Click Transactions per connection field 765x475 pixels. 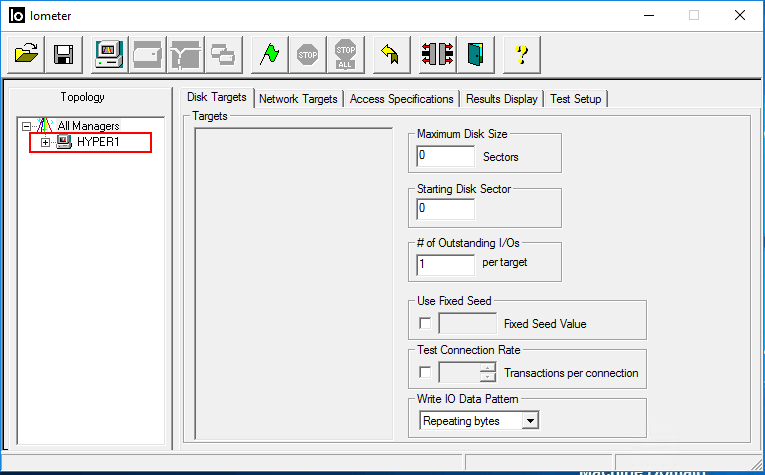pos(460,373)
